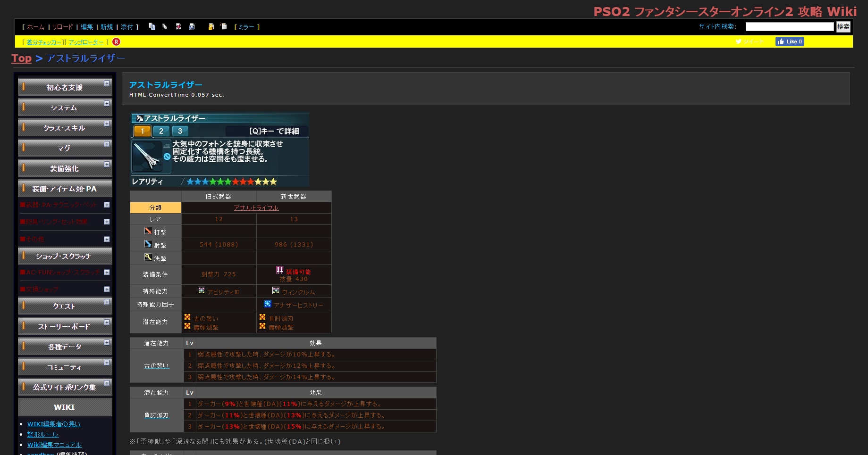The width and height of the screenshot is (868, 455).
Task: Expand the 各種データ sidebar section
Action: 107,342
